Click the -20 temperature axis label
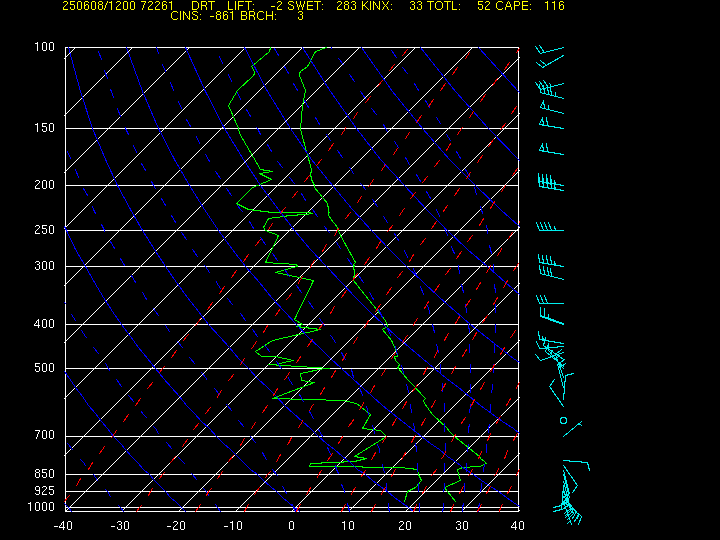Viewport: 720px width, 540px height. click(x=176, y=526)
